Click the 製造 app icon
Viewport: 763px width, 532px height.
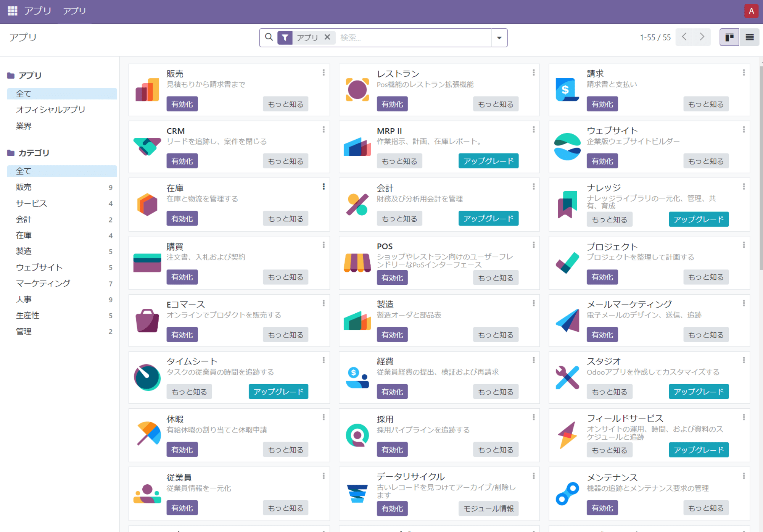[357, 321]
